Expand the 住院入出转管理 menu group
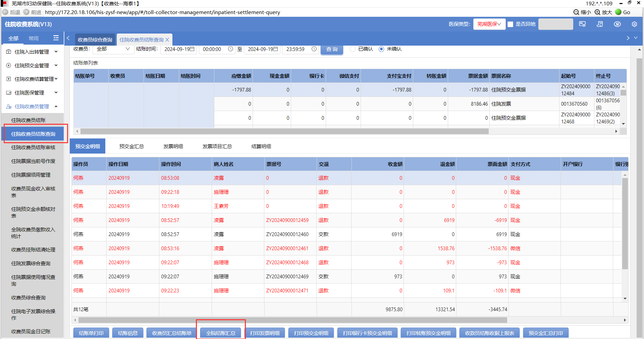The height and width of the screenshot is (339, 644). [x=32, y=52]
